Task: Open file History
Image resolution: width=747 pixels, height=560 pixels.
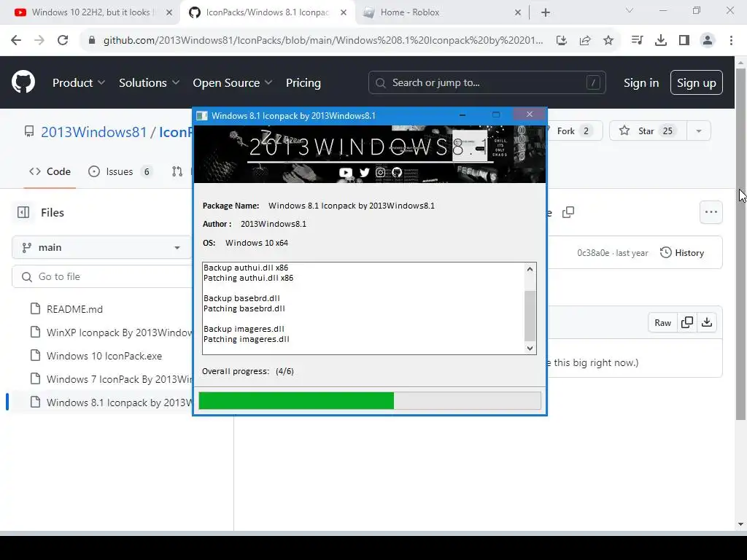Action: pyautogui.click(x=682, y=253)
